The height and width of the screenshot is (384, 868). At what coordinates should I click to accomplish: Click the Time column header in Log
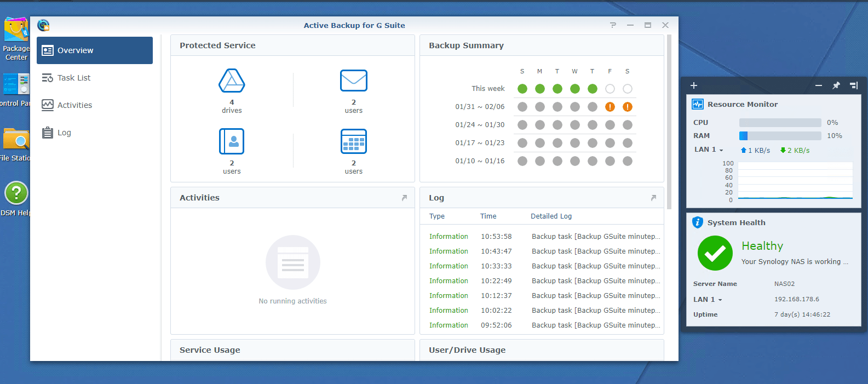coord(488,216)
